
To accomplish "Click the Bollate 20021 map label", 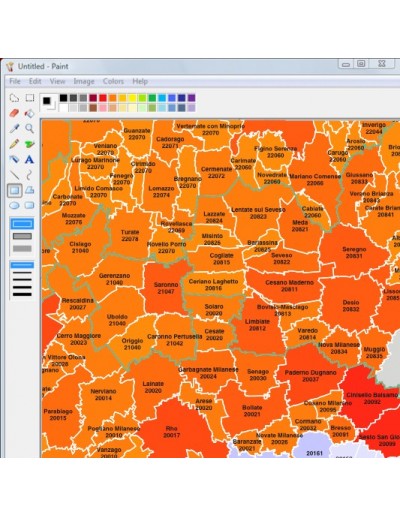I will pos(252,411).
